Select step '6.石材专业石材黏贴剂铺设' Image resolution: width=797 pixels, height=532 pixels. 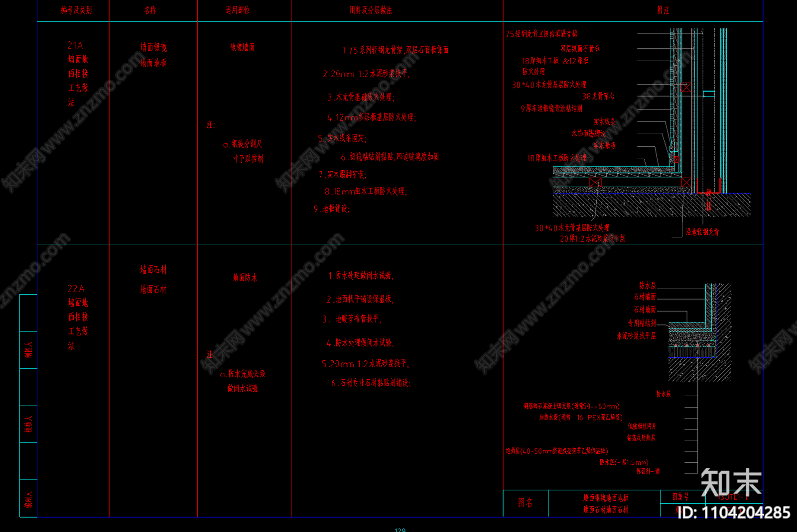[371, 383]
